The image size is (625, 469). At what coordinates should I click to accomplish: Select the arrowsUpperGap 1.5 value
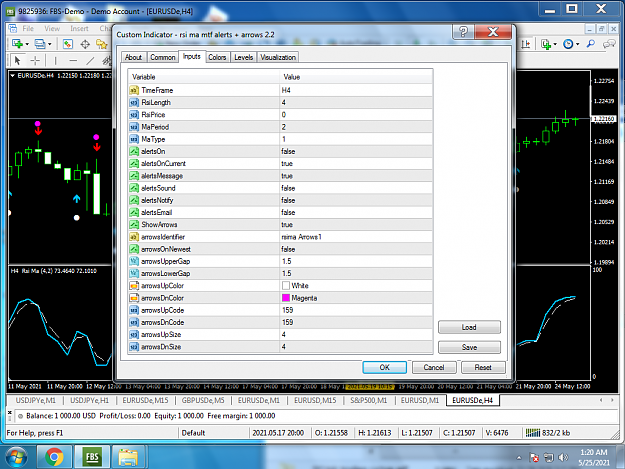click(356, 261)
